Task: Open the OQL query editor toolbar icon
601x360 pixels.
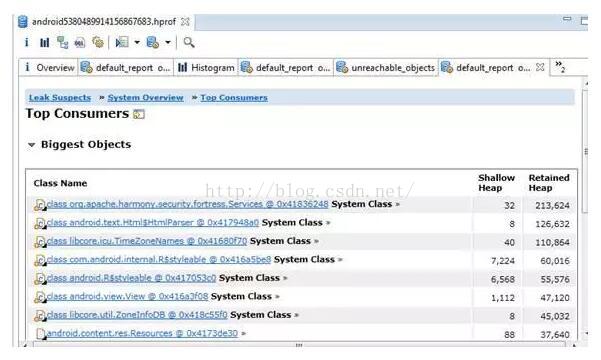Action: click(80, 43)
